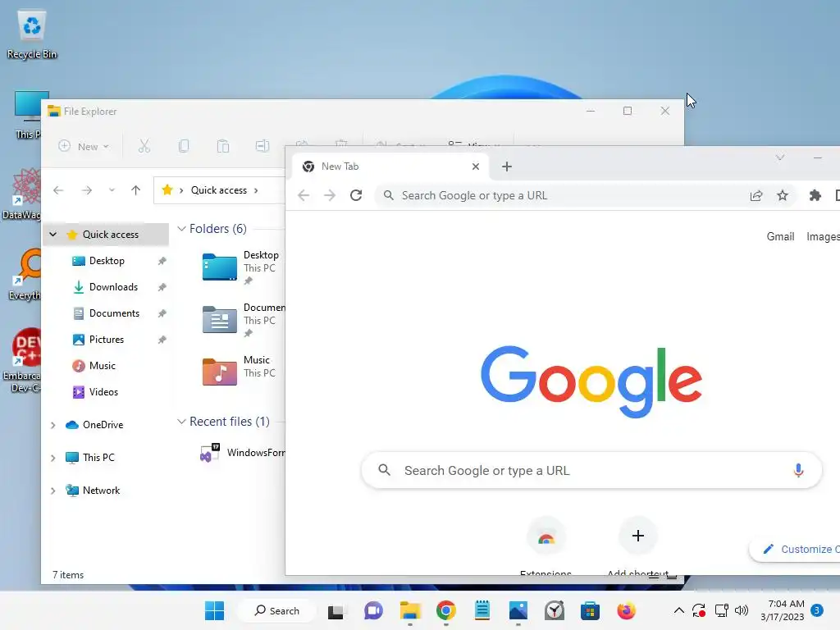840x630 pixels.
Task: Click Chrome forward button
Action: click(330, 195)
